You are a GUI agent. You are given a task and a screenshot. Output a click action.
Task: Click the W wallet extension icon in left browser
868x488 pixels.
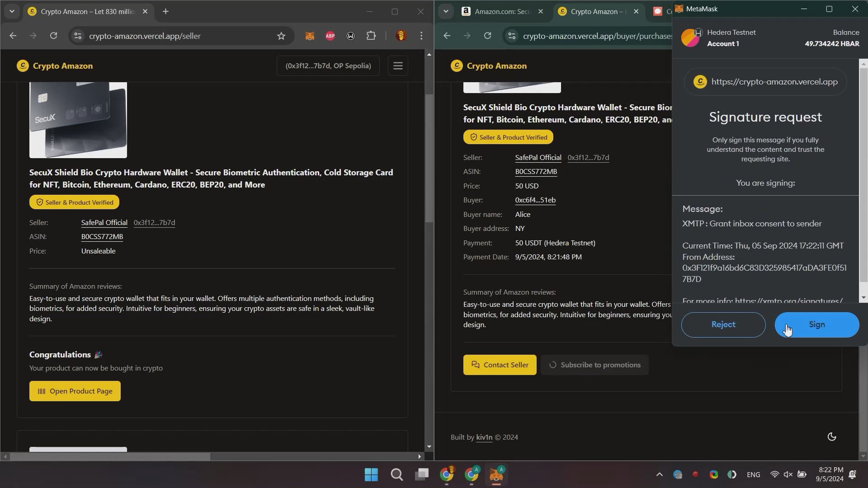coord(350,36)
